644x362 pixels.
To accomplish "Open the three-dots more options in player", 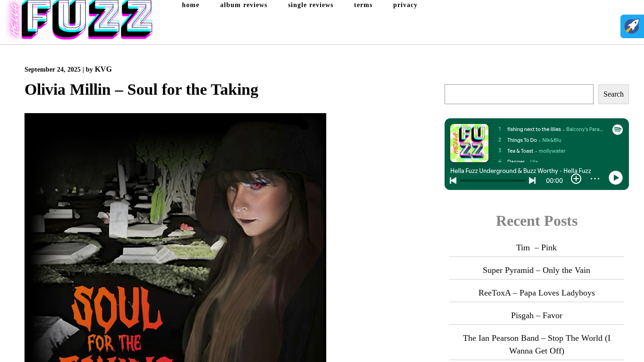I will [x=595, y=179].
